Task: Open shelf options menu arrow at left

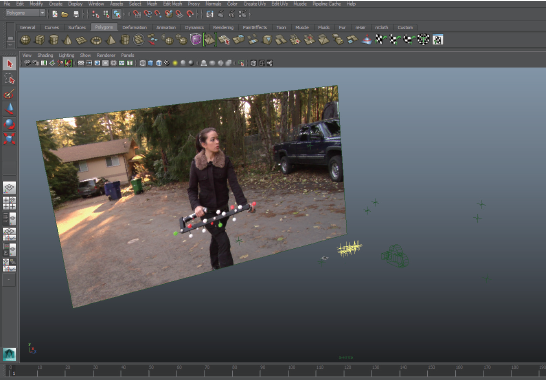Action: coord(10,45)
